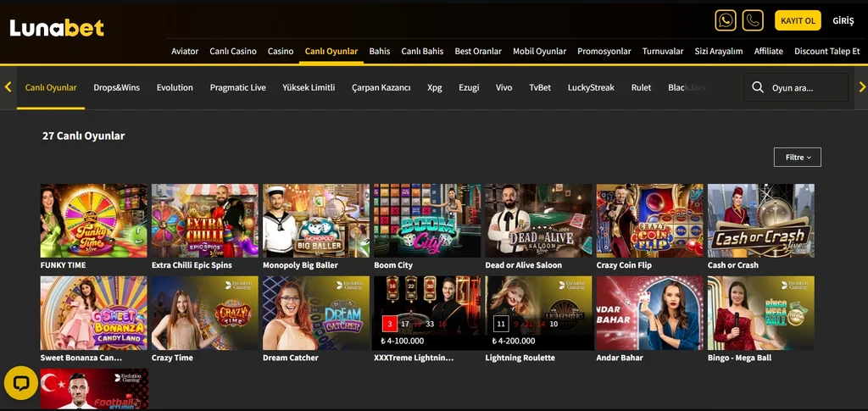Screen dimensions: 868x411
Task: Click the GİRİŞ login link
Action: (843, 20)
